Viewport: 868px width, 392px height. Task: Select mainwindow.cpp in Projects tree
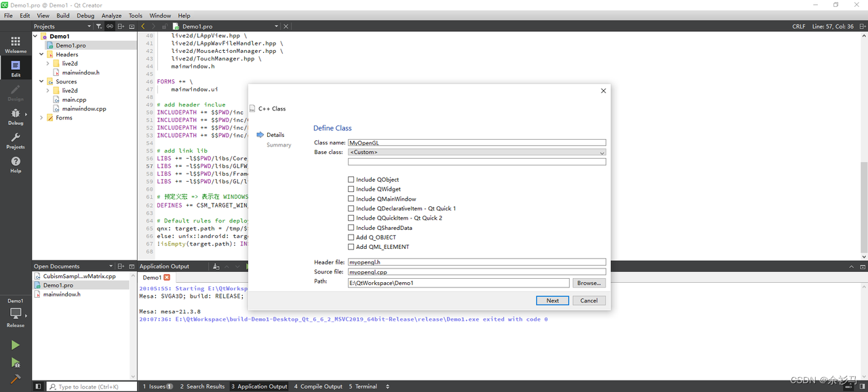[84, 109]
